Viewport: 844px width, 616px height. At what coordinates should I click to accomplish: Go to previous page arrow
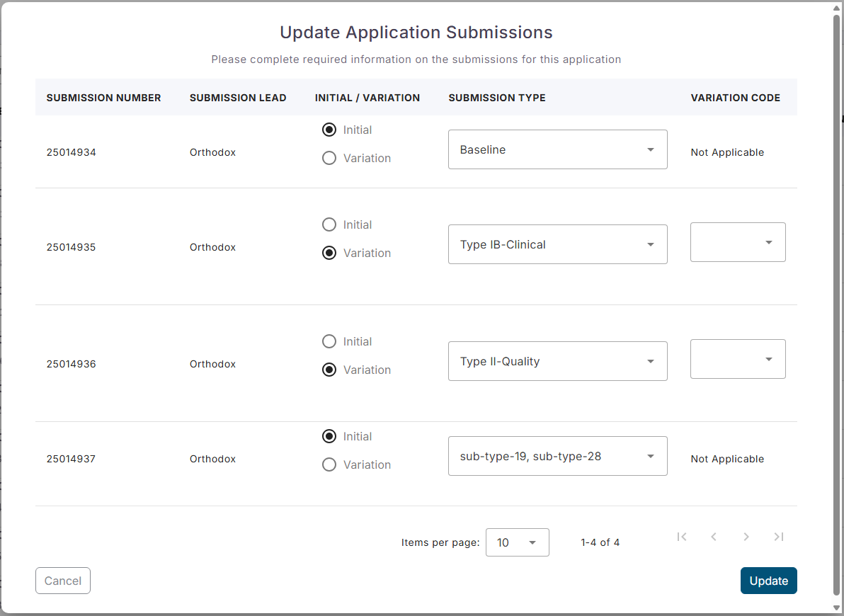714,537
